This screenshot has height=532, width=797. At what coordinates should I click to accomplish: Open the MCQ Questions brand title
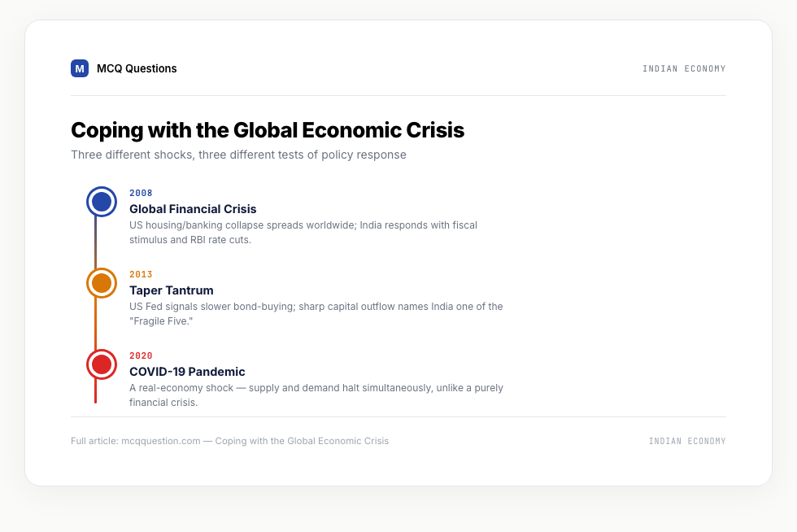[x=137, y=68]
